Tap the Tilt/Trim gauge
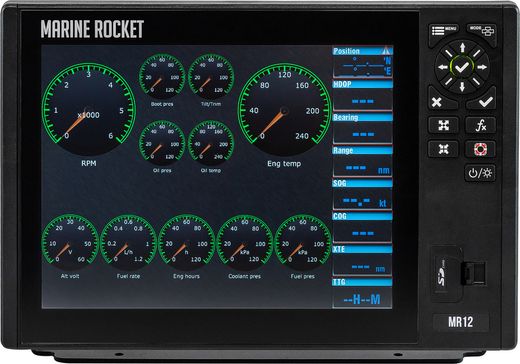The width and height of the screenshot is (520, 364). 211,76
